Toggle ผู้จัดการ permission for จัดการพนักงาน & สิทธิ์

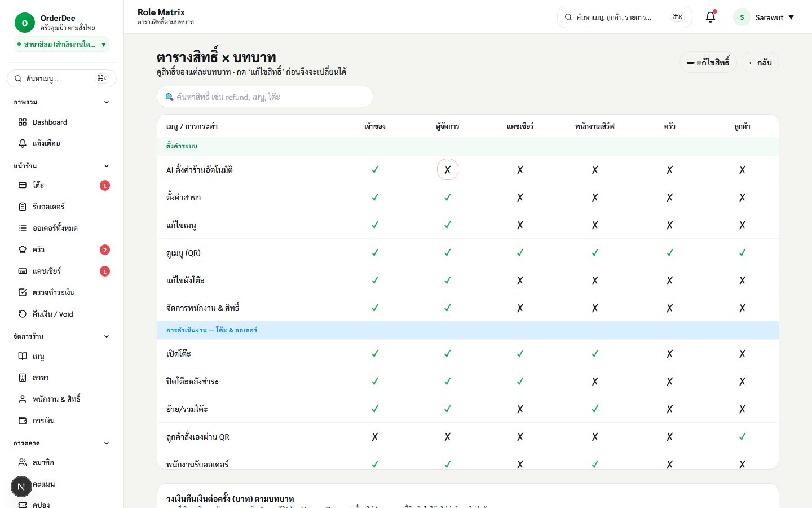click(447, 308)
